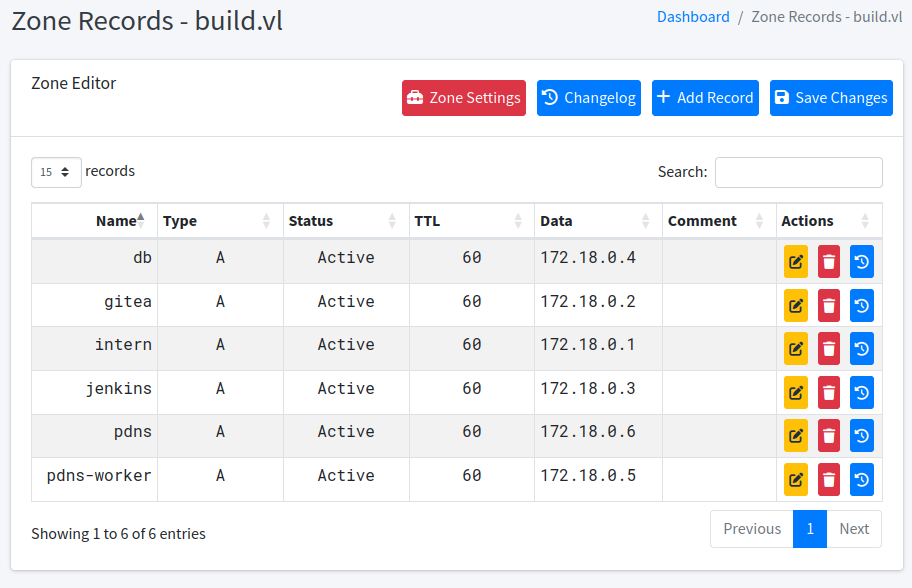Edit the db record

point(795,262)
